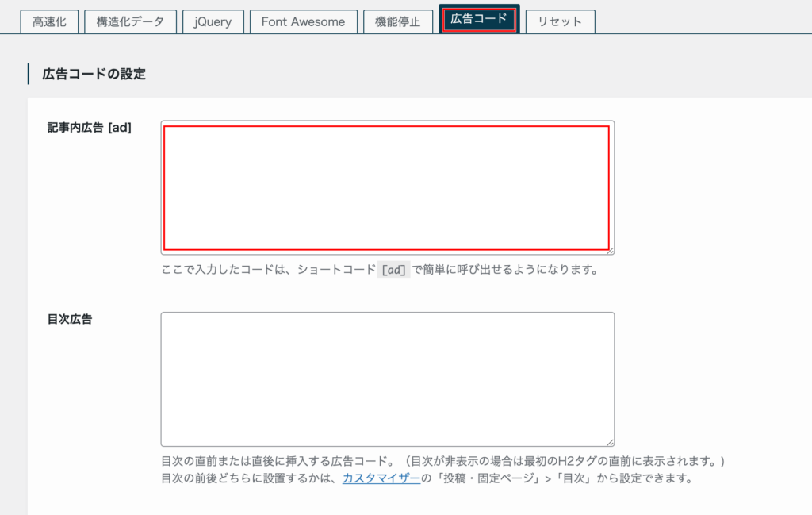Go to the 機能停止 tab
Screen dimensions: 812x515
398,21
